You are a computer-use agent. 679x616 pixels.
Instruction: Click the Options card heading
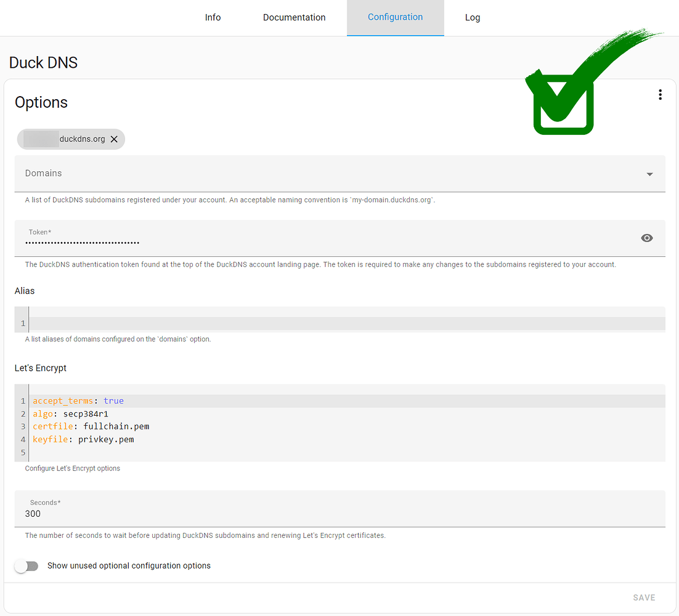41,103
